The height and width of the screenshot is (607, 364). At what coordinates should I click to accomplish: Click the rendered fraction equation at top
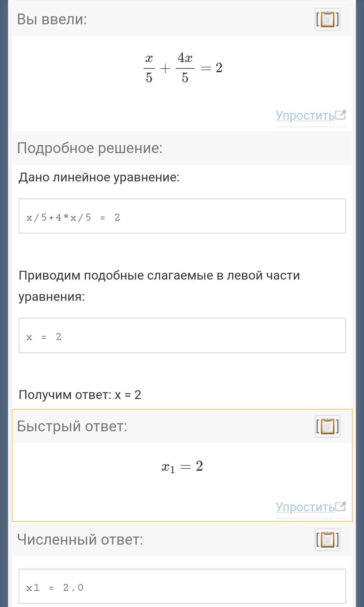point(183,68)
